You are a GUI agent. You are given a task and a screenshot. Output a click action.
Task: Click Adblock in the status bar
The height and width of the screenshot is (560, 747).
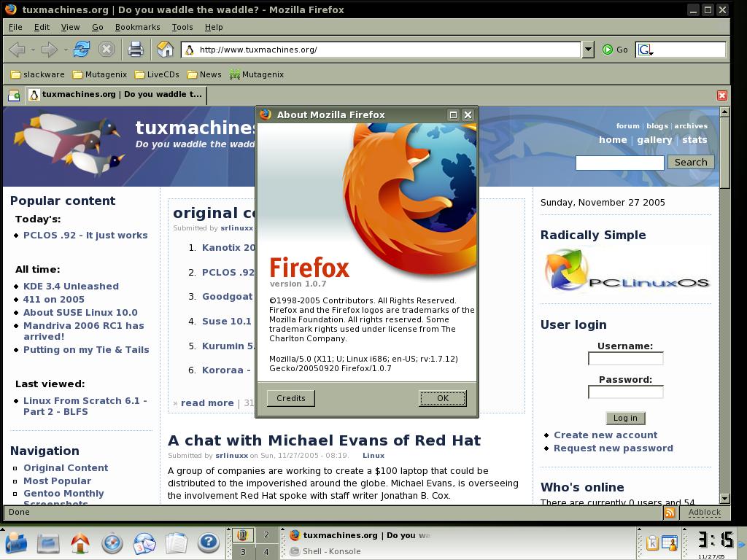pyautogui.click(x=704, y=513)
